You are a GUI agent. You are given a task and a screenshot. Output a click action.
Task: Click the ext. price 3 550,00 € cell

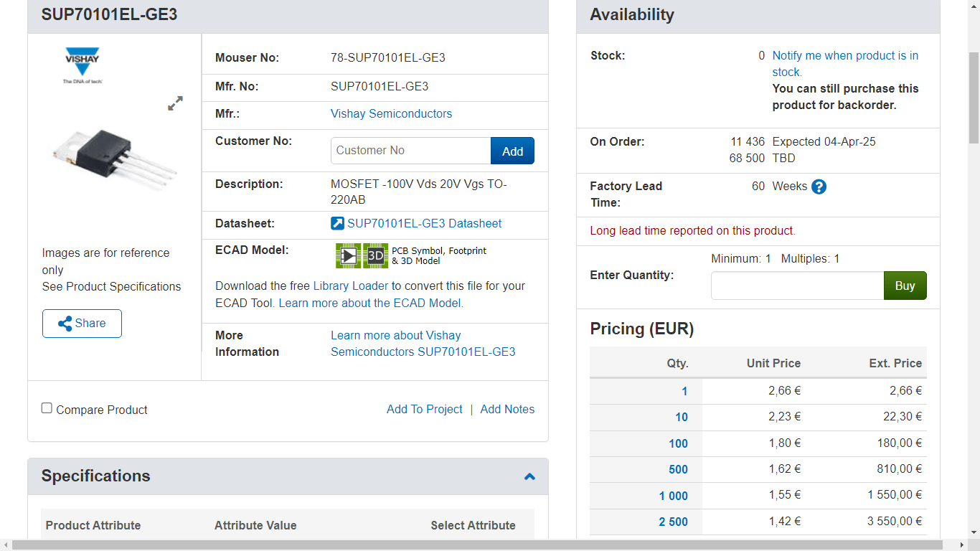[895, 521]
